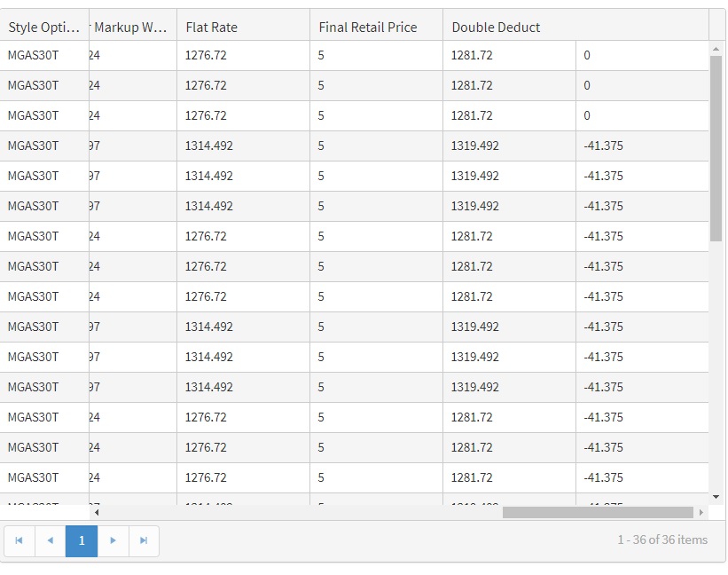Screen dimensions: 728x575
Task: Go to the previous page
Action: 51,540
